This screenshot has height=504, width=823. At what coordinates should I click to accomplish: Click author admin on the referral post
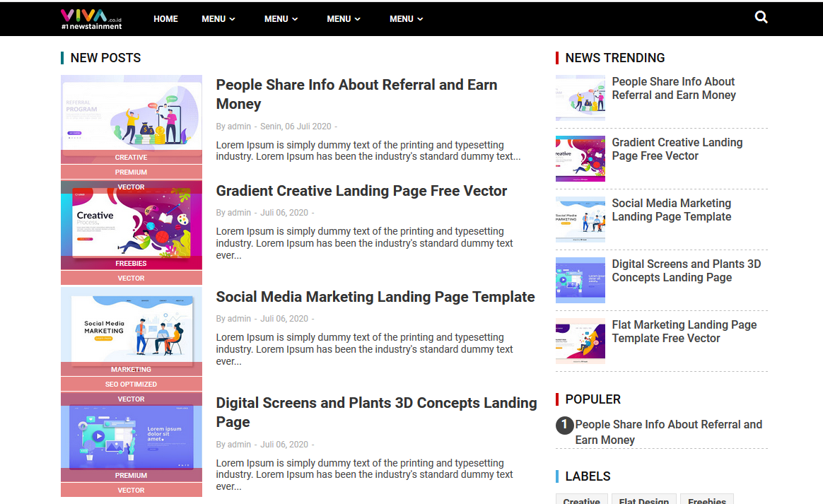coord(239,127)
